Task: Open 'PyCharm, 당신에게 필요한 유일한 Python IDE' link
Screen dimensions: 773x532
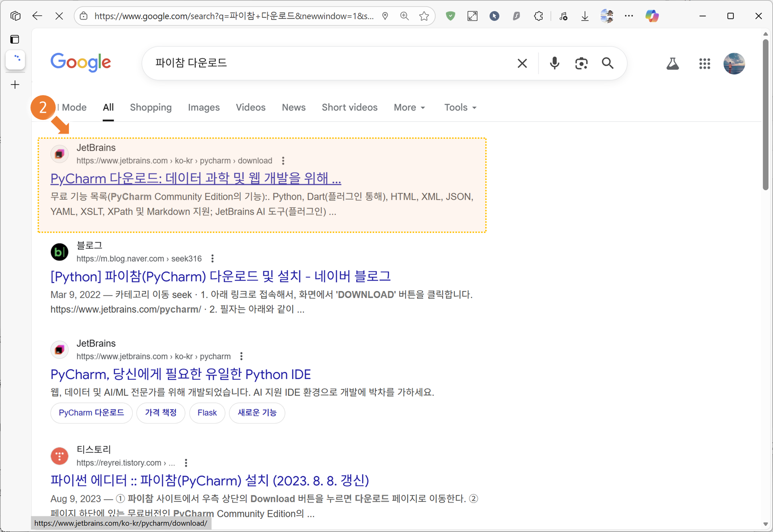Action: click(x=180, y=374)
